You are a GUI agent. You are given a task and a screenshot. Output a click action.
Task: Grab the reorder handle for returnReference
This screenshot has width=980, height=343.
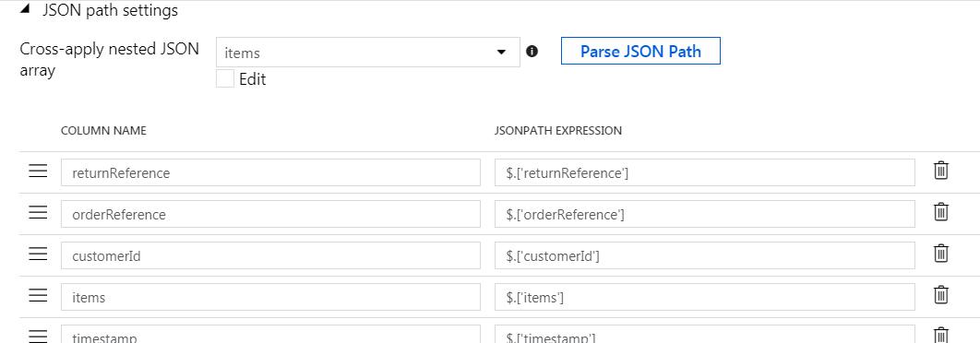(38, 171)
